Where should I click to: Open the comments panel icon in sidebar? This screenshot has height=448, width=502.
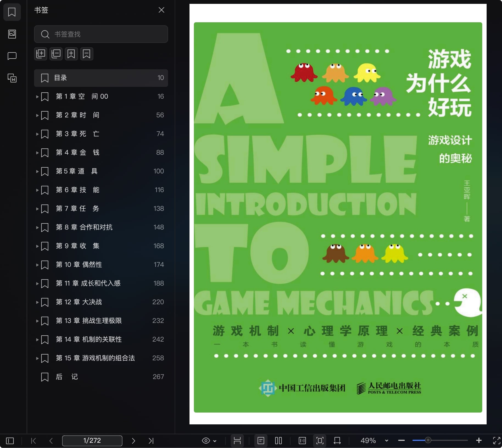click(x=12, y=56)
